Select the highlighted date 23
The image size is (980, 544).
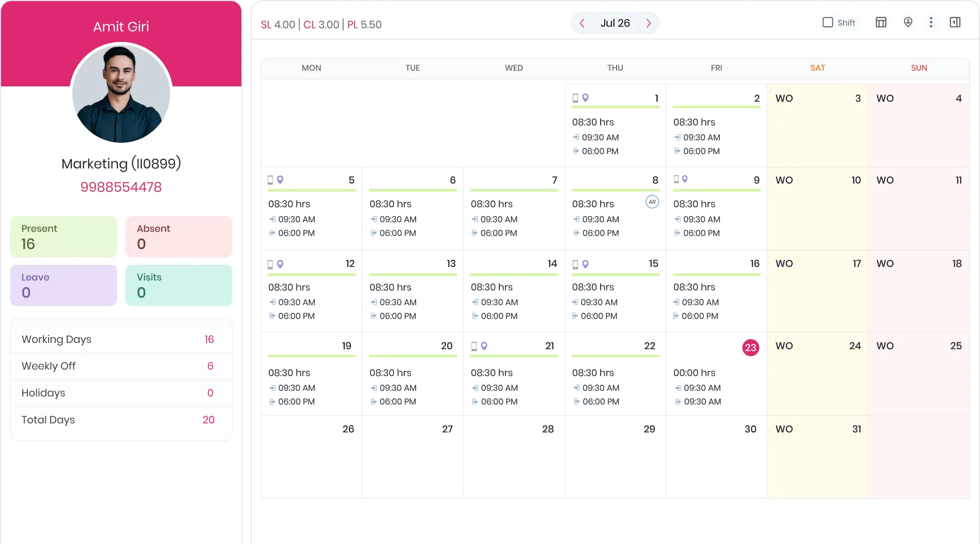(x=751, y=347)
